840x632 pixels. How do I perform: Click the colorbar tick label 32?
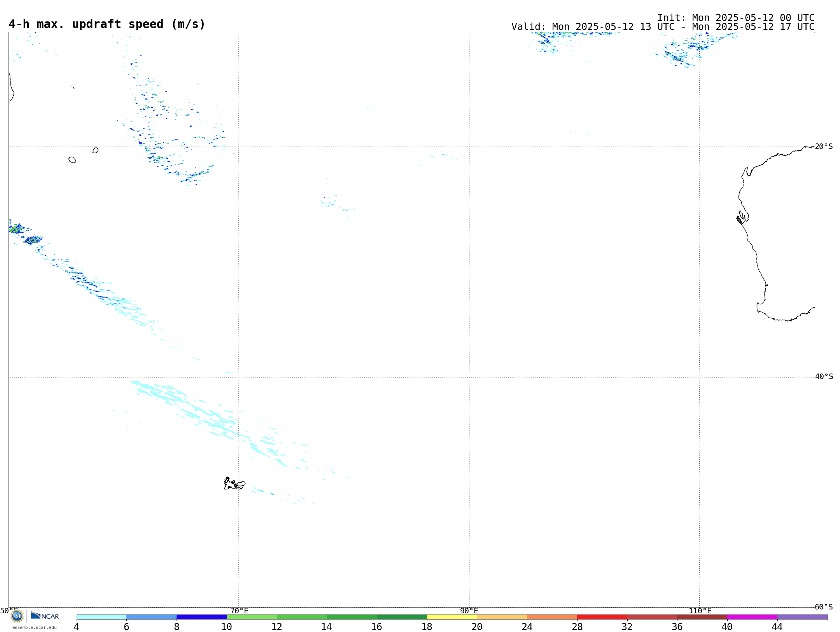(627, 627)
